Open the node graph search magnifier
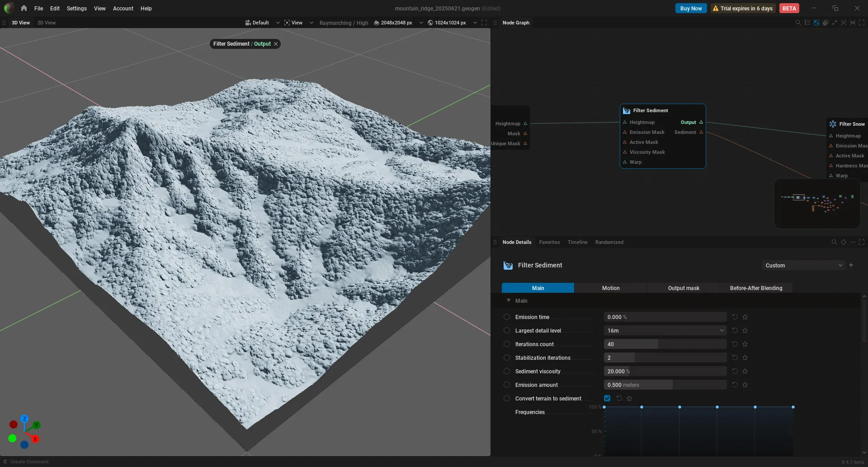The width and height of the screenshot is (868, 467). click(x=798, y=23)
